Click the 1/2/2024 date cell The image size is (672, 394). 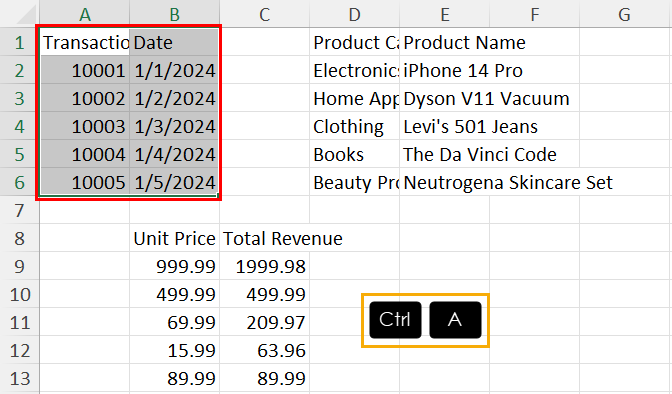coord(174,98)
